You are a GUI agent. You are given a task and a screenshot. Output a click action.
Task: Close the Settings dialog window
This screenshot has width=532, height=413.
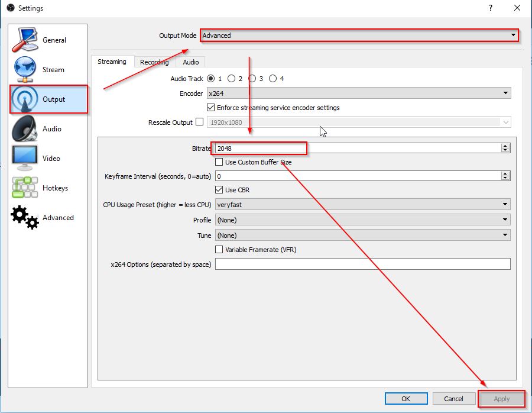click(x=517, y=8)
